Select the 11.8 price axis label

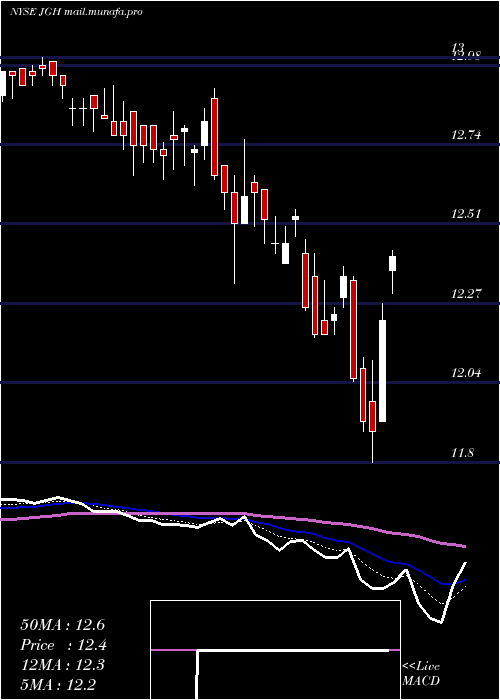pos(462,453)
